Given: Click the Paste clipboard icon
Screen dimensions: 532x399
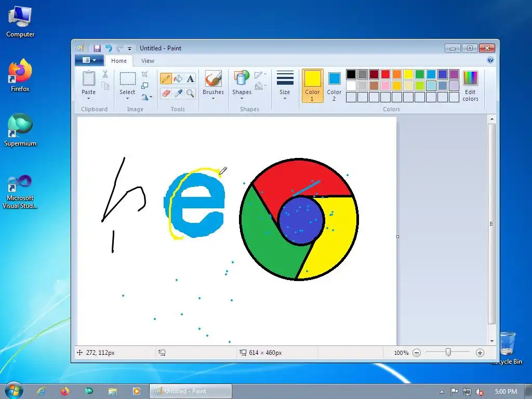Looking at the screenshot, I should [88, 78].
